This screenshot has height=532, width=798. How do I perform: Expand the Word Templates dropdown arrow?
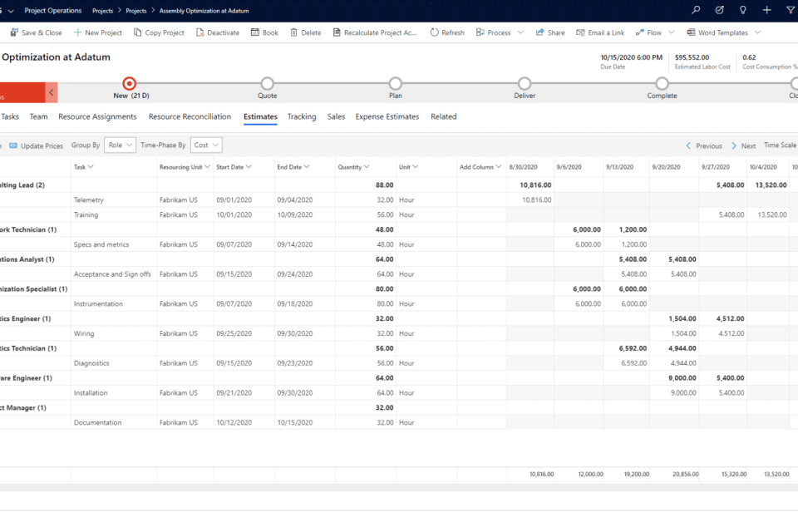pos(757,32)
